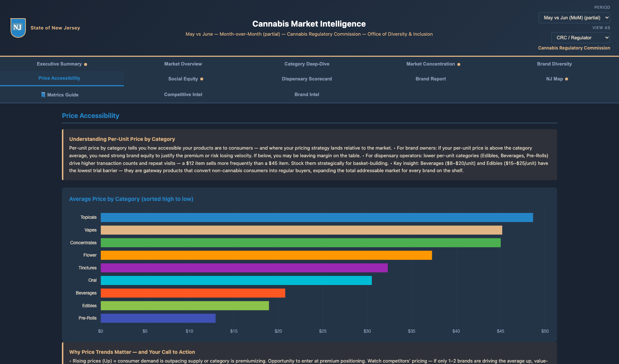Click 'Average Price by Category' chart title
The image size is (619, 364).
point(131,199)
